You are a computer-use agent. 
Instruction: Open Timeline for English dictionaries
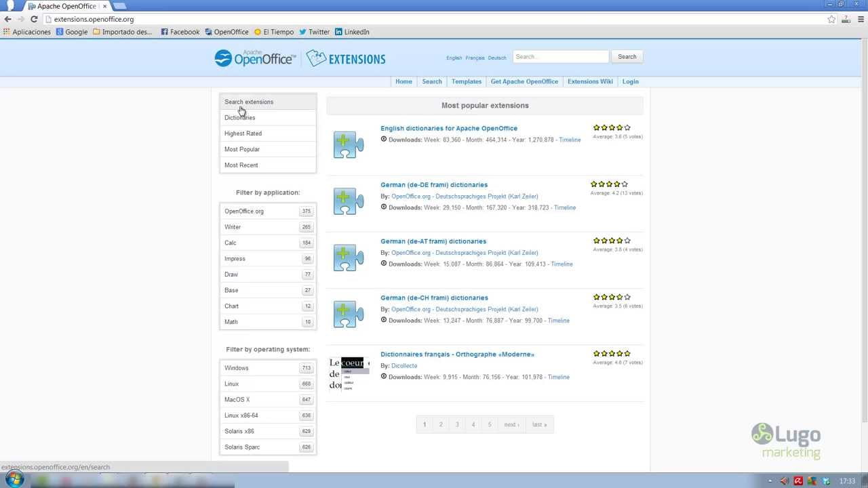(x=570, y=140)
